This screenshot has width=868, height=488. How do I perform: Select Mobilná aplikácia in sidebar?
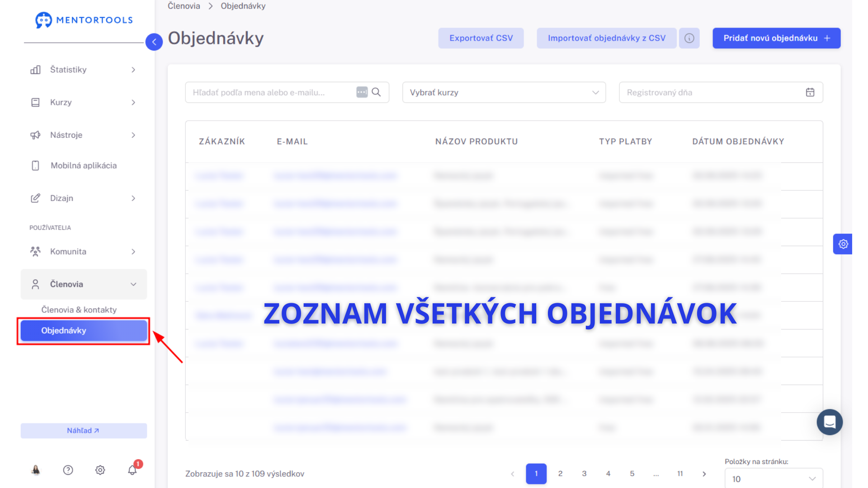[84, 165]
